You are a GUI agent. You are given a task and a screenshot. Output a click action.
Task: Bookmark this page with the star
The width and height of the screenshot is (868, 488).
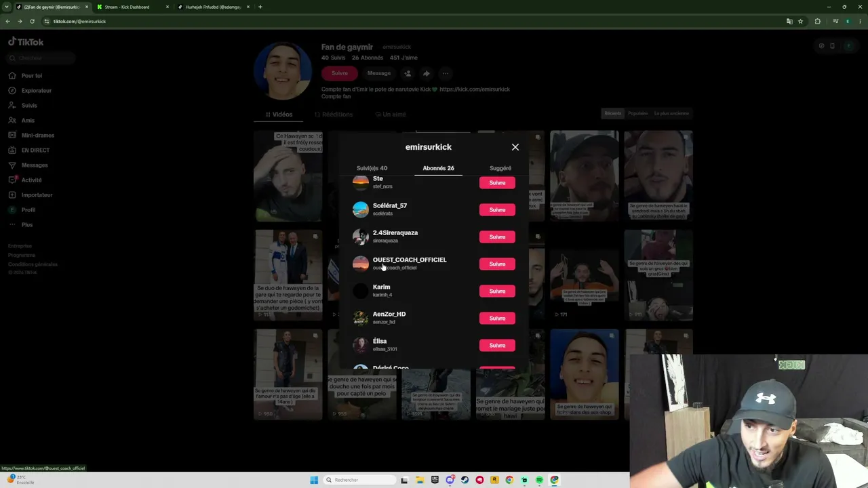click(800, 21)
